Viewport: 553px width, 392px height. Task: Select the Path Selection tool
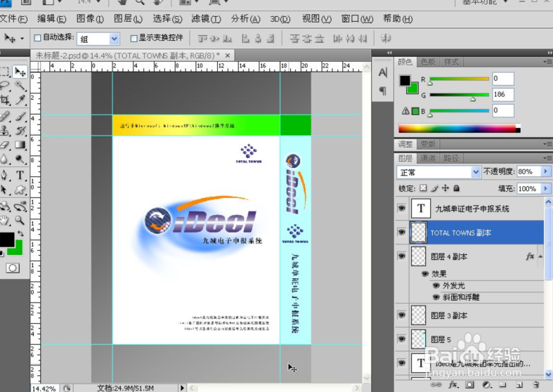(x=4, y=190)
